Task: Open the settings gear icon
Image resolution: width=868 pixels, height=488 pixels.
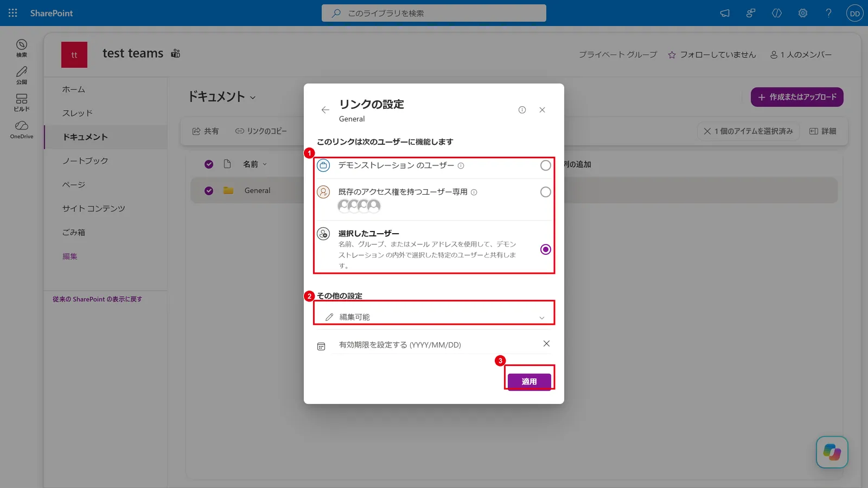Action: click(x=803, y=13)
